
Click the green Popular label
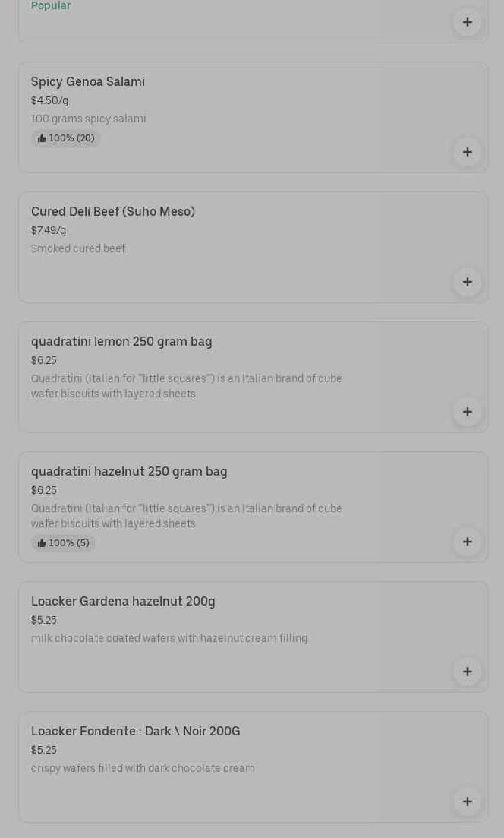pyautogui.click(x=51, y=6)
